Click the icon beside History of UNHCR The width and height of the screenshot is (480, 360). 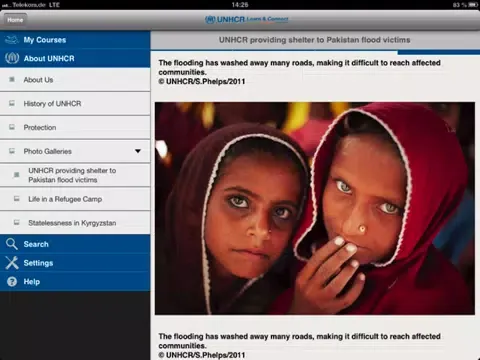12,103
